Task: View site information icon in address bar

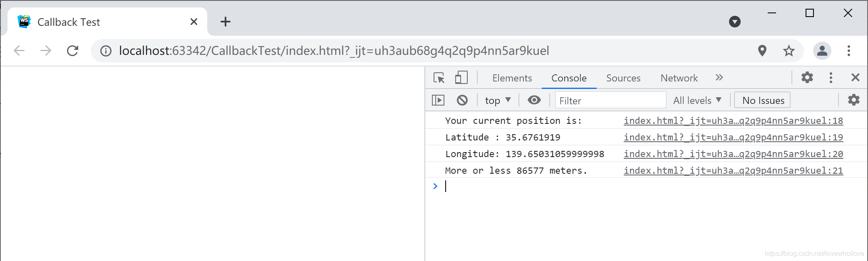Action: [x=106, y=51]
